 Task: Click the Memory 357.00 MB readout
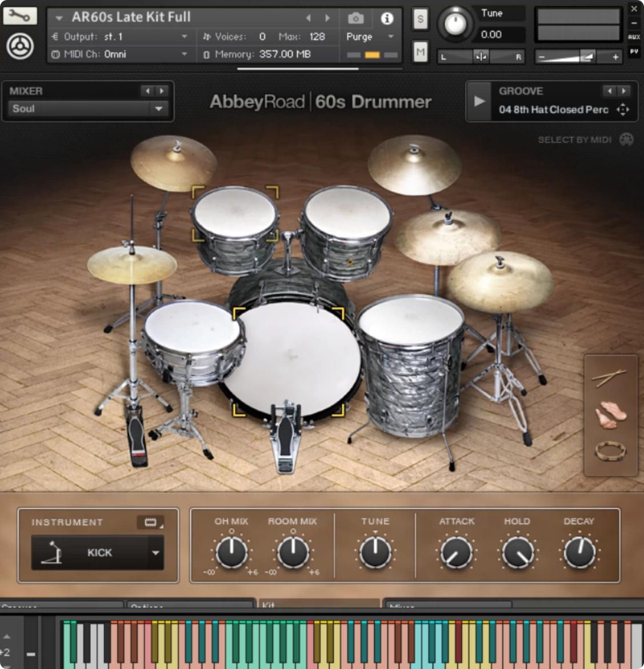285,54
